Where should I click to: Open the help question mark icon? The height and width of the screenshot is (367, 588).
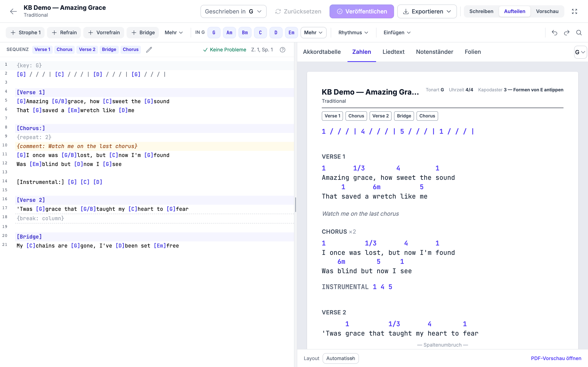pos(282,50)
